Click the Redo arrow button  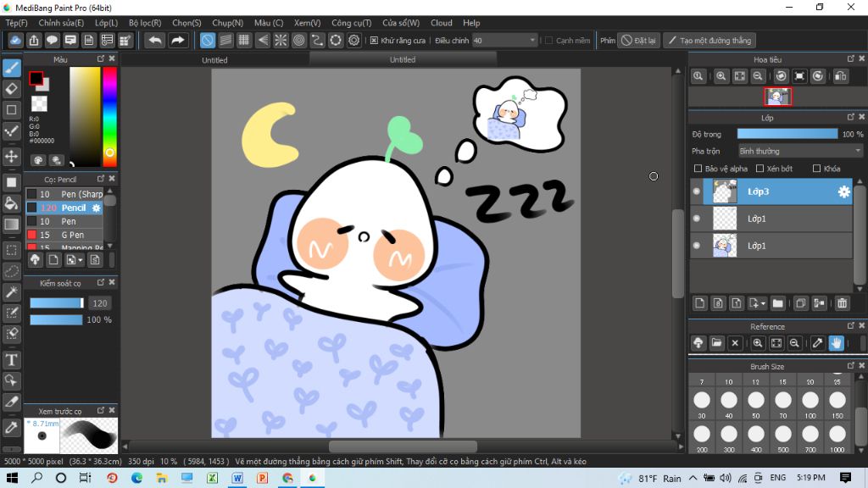(x=178, y=41)
